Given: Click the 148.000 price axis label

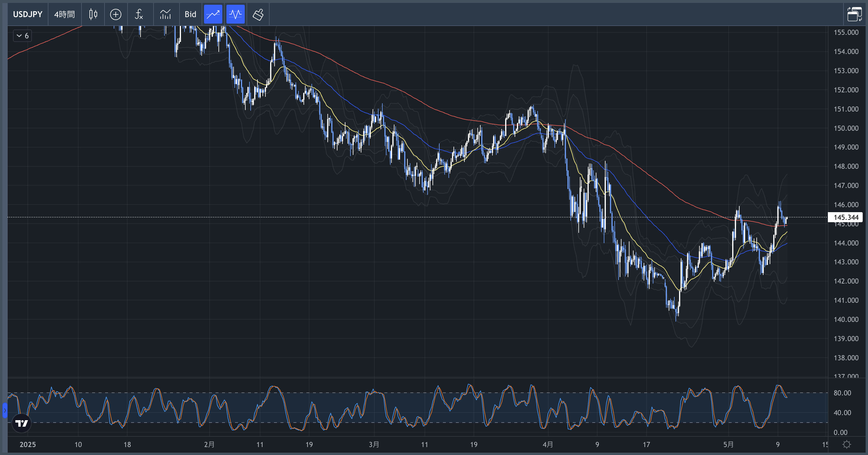Looking at the screenshot, I should pyautogui.click(x=846, y=166).
